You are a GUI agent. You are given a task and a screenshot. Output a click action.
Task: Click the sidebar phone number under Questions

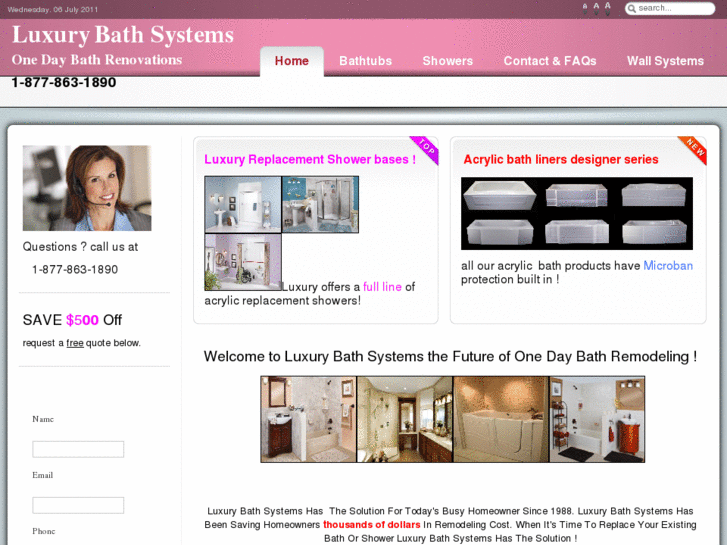(x=75, y=269)
